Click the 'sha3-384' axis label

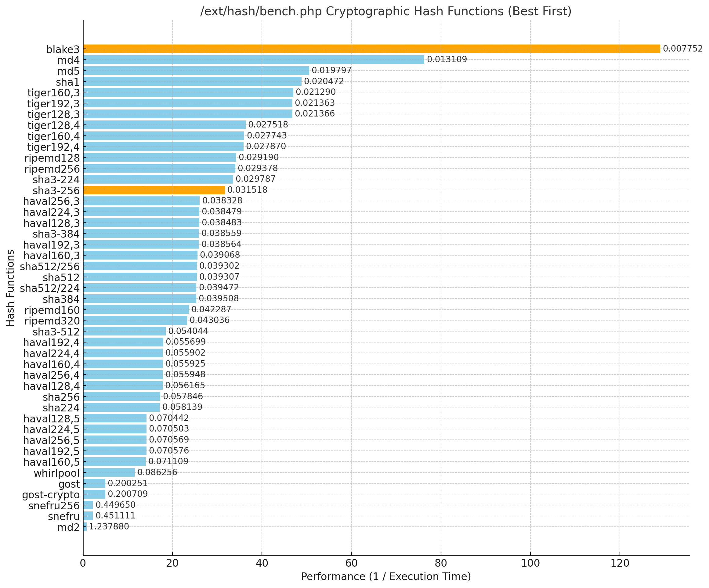56,234
